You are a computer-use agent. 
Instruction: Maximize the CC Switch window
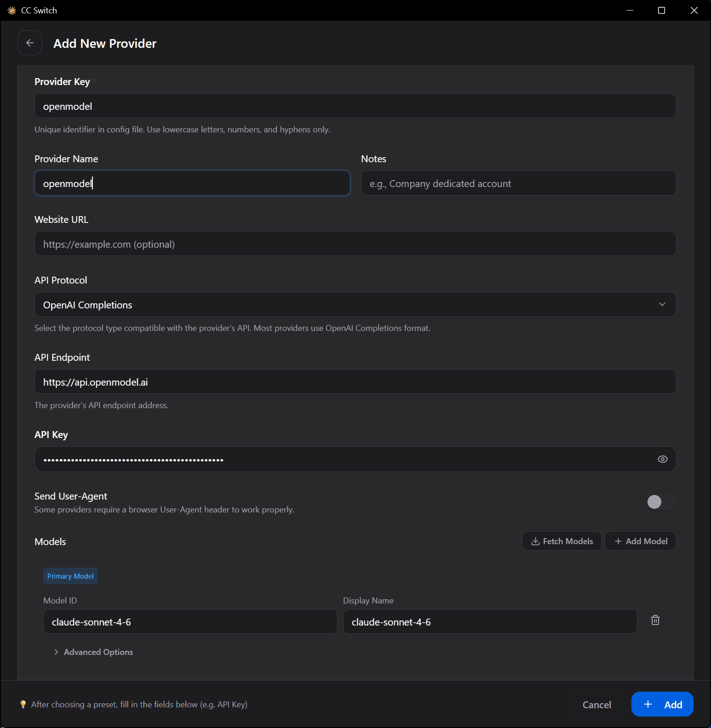(x=661, y=10)
